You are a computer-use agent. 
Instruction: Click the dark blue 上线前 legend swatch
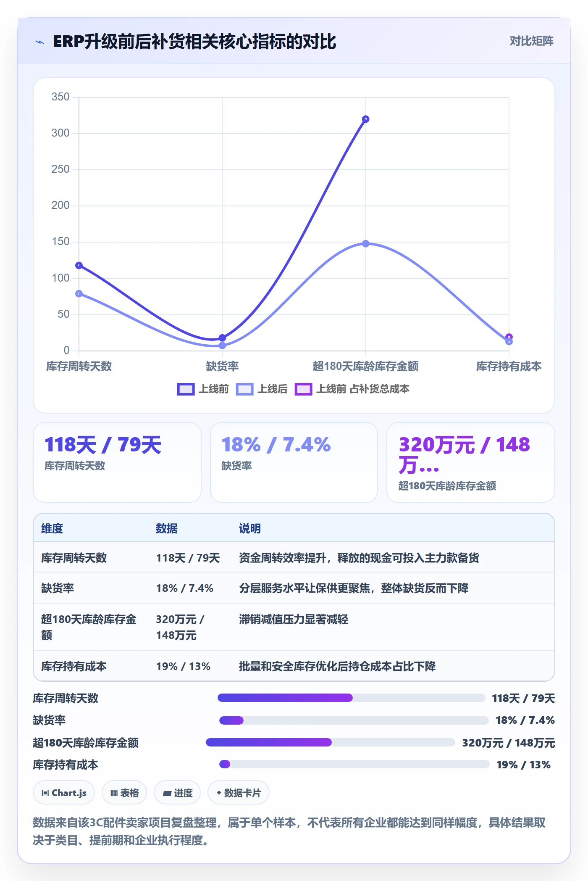pyautogui.click(x=186, y=389)
